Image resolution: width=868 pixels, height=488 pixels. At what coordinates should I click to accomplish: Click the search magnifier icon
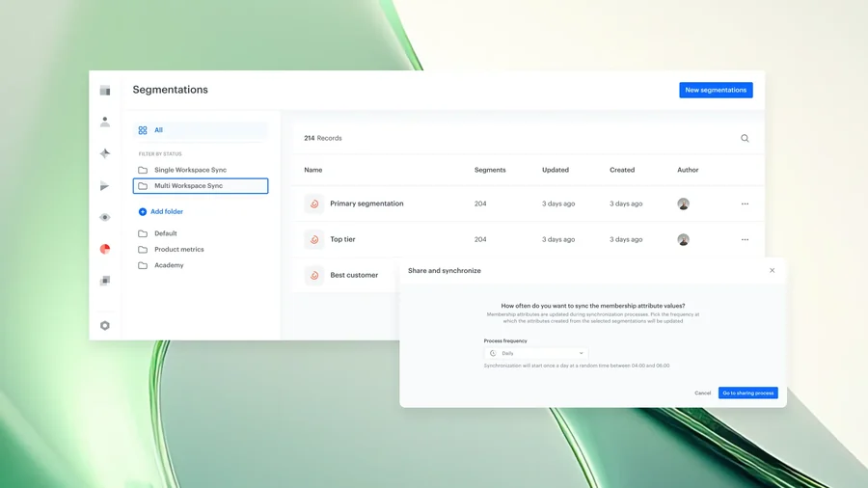coord(745,138)
